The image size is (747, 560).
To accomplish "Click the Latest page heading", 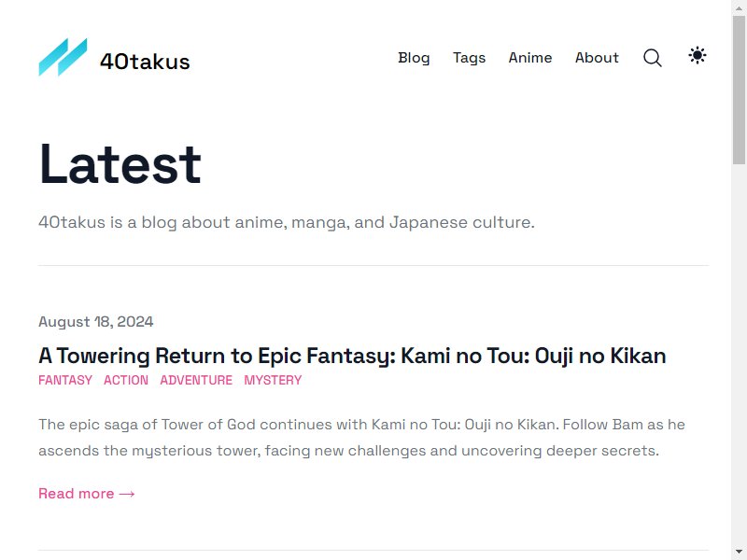I will [x=120, y=164].
